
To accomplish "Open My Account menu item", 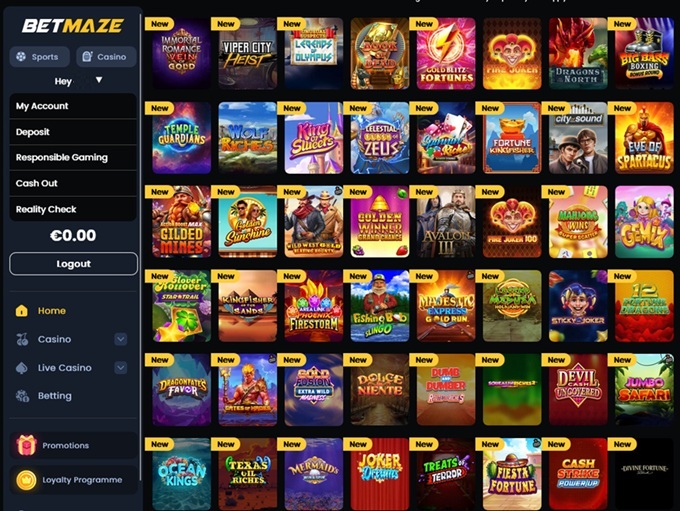I will [x=73, y=106].
